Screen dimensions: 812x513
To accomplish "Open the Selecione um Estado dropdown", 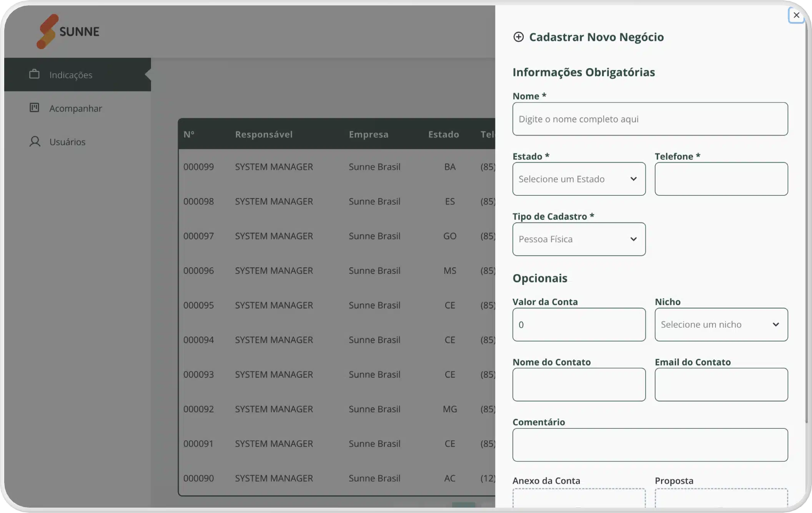I will click(x=579, y=179).
